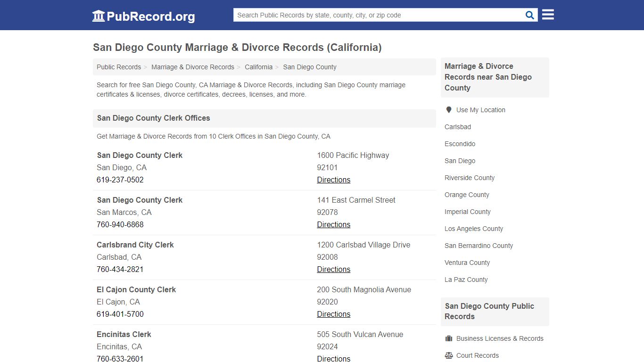Select Use My Location link
The width and height of the screenshot is (644, 362).
click(x=481, y=110)
